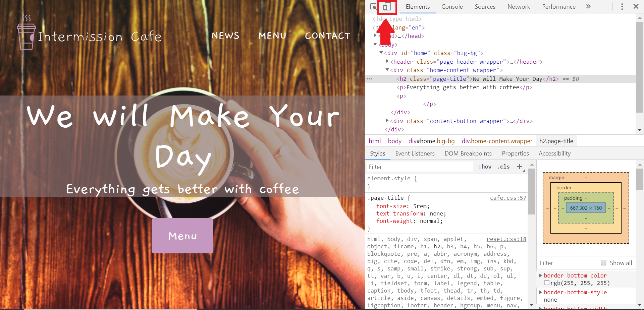644x310 pixels.
Task: Collapse the body element node
Action: 375,44
